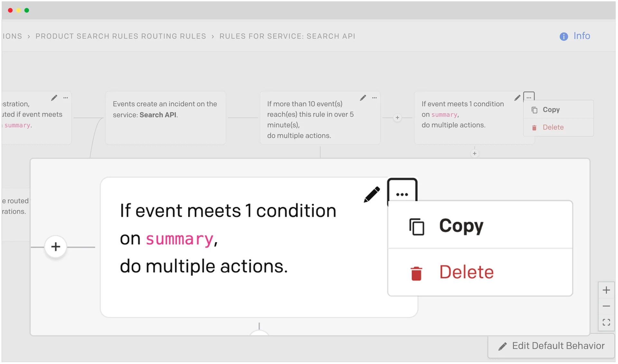618x364 pixels.
Task: Open the overflow menu on the enlarged rule card
Action: tap(402, 194)
